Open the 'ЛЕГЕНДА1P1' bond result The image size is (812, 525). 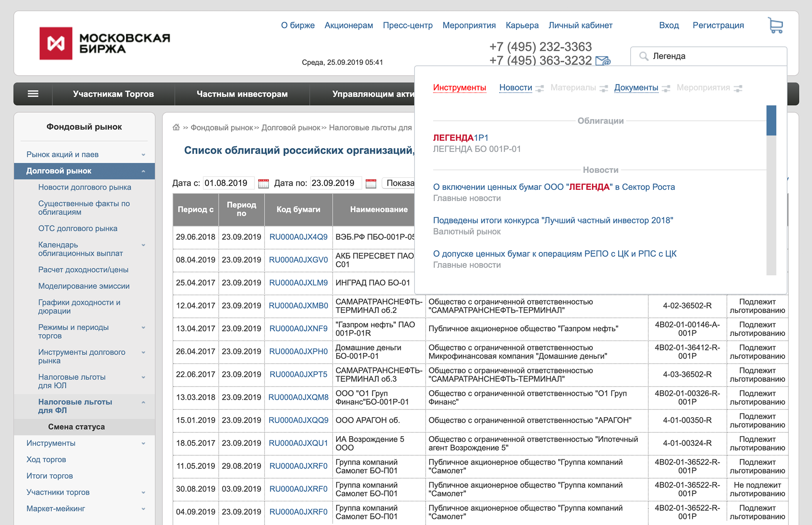coord(460,138)
